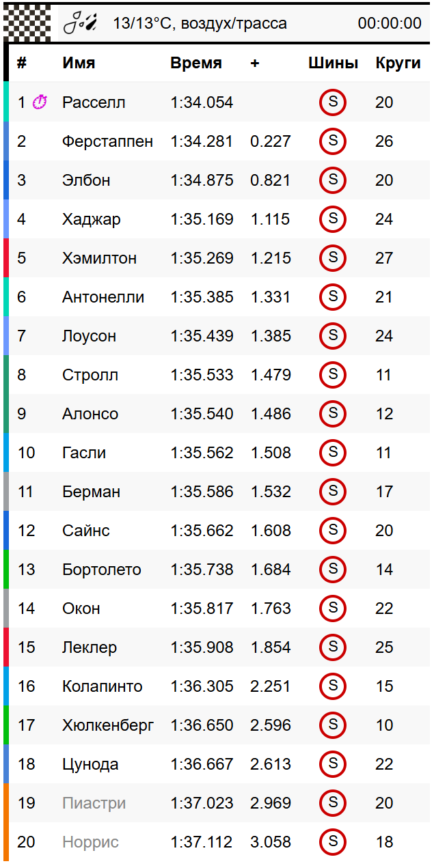The height and width of the screenshot is (868, 434).
Task: Click the Круги column header
Action: tap(398, 64)
